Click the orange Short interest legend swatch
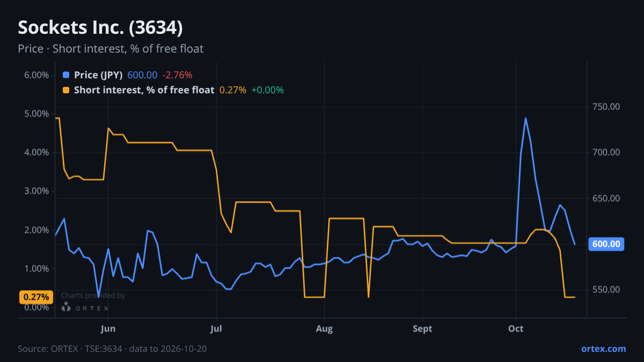Screen dimensions: 644x362 (x=66, y=90)
